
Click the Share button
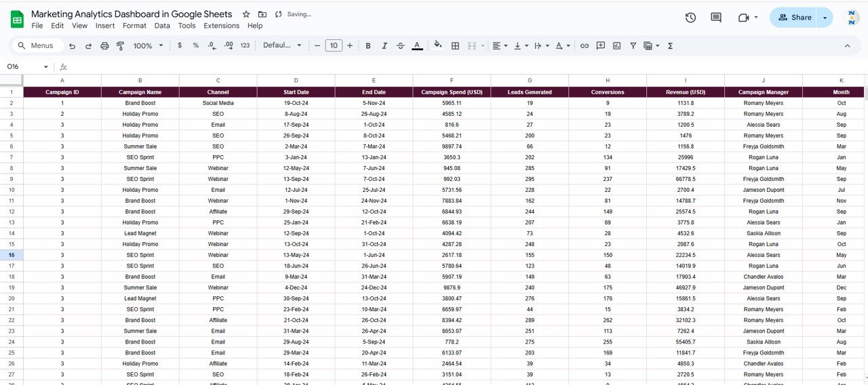tap(794, 18)
